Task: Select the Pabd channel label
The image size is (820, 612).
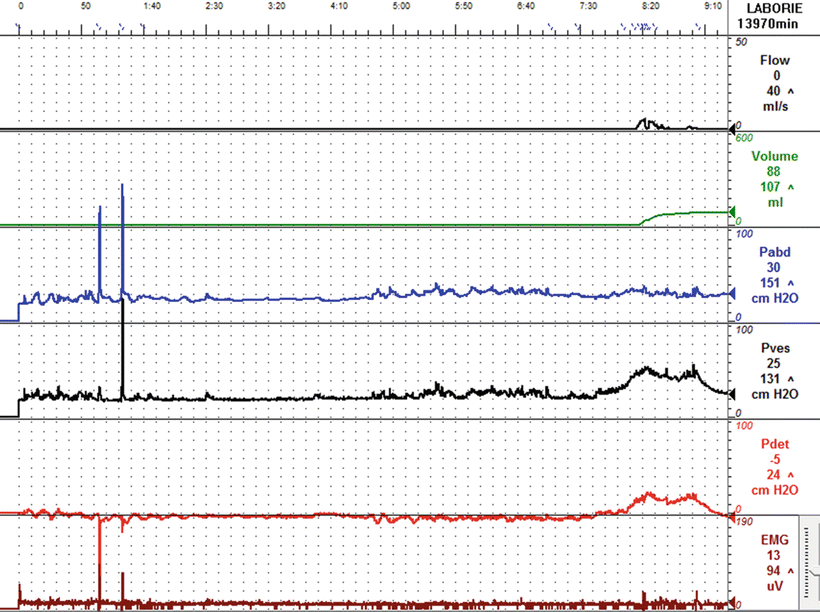Action: (x=775, y=252)
